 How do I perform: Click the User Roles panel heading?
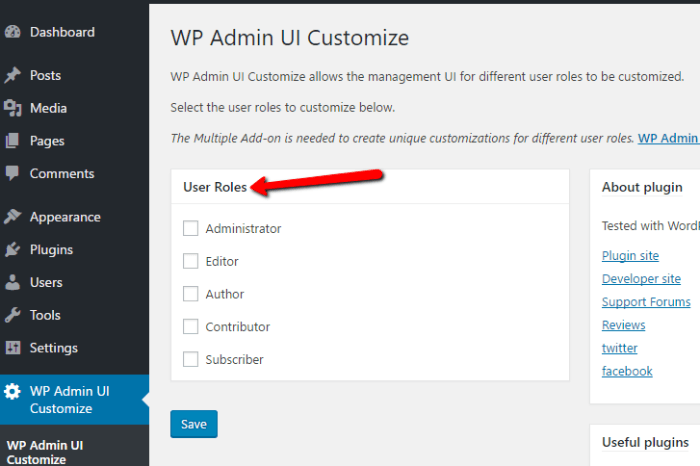pyautogui.click(x=215, y=187)
